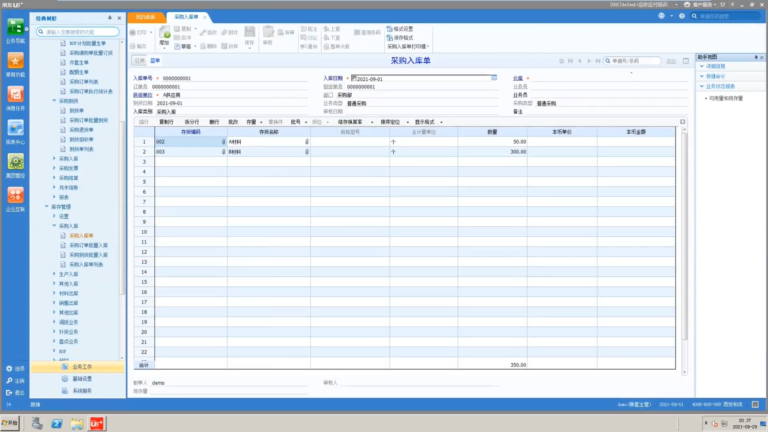Click the 审核 (Audit) clipboard icon
768x432 pixels.
click(268, 32)
